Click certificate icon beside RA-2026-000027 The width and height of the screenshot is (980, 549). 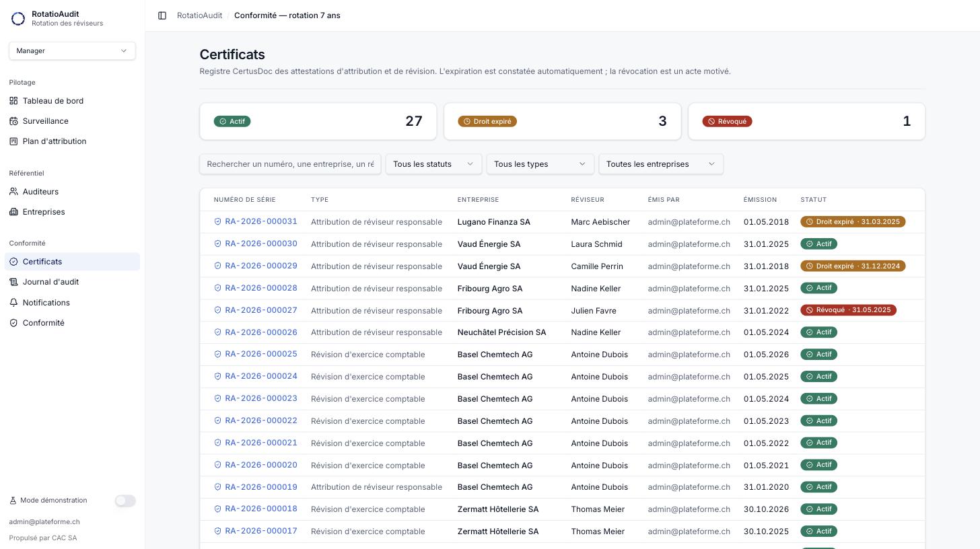tap(218, 310)
